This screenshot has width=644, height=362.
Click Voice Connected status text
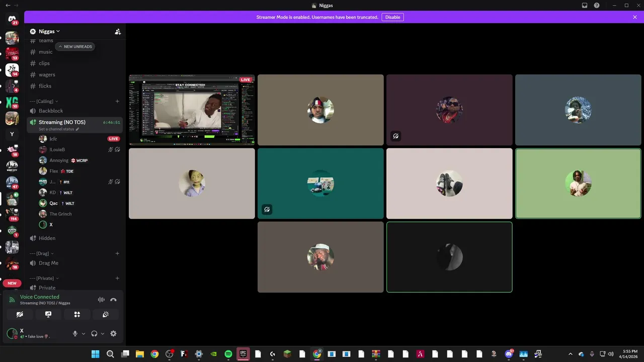pos(39,297)
